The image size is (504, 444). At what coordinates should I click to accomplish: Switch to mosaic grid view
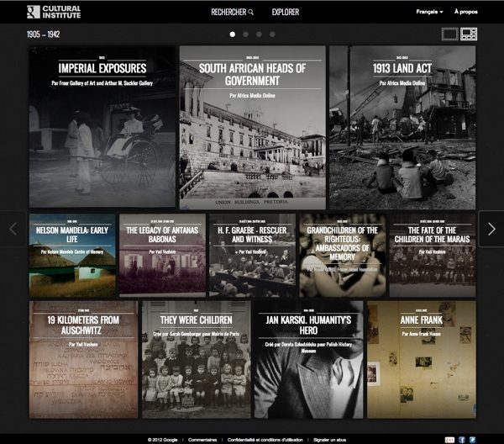pyautogui.click(x=469, y=34)
